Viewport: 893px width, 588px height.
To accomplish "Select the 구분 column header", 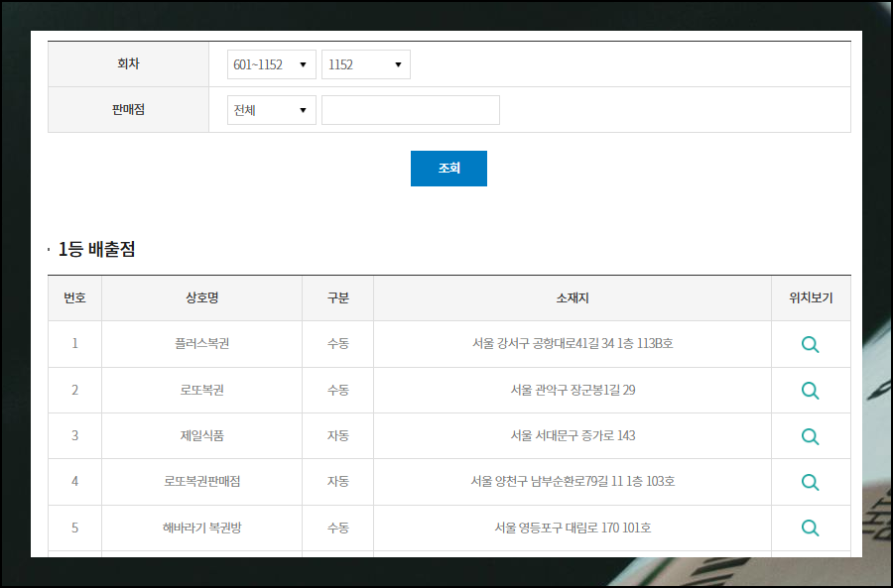I will tap(337, 297).
